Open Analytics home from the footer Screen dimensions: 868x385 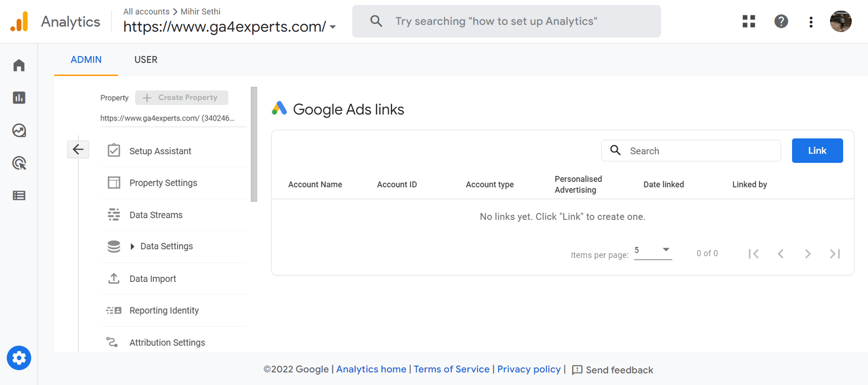coord(371,369)
